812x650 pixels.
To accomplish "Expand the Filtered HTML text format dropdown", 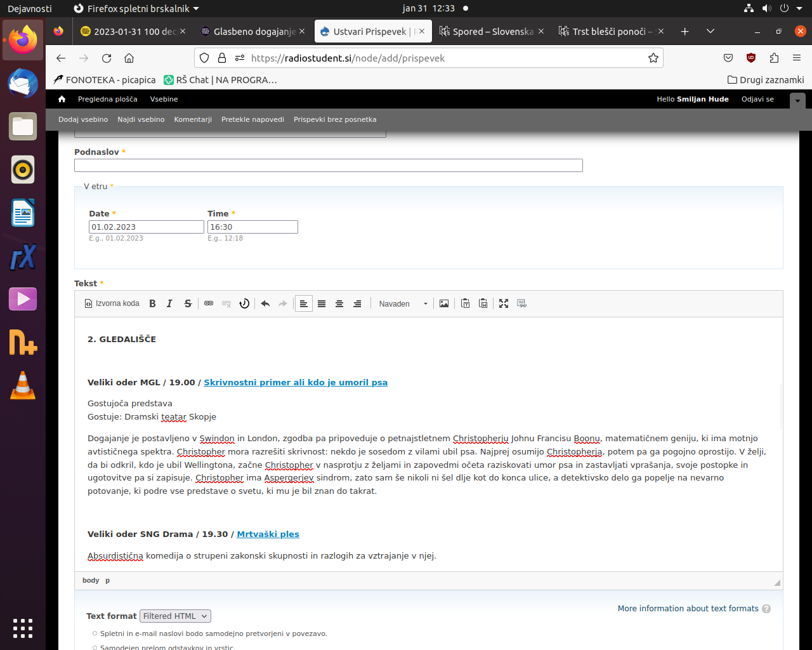I will [x=175, y=616].
